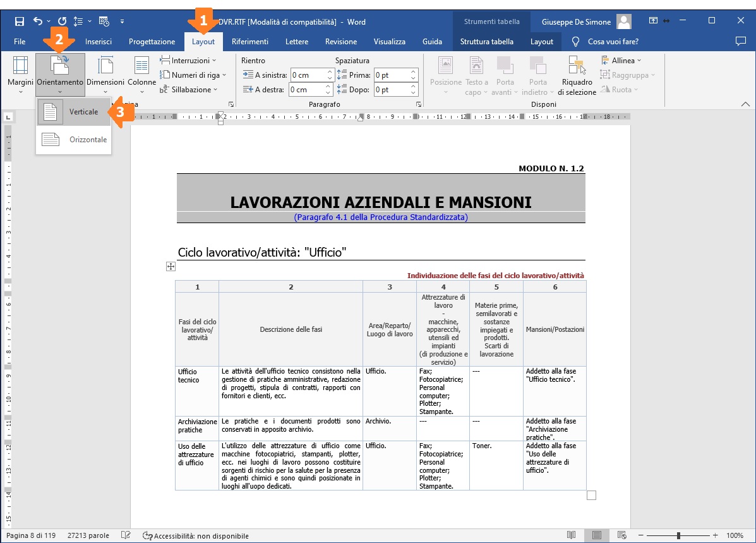Screen dimensions: 756x543
Task: Open the comments icon in ribbon
Action: [x=741, y=42]
